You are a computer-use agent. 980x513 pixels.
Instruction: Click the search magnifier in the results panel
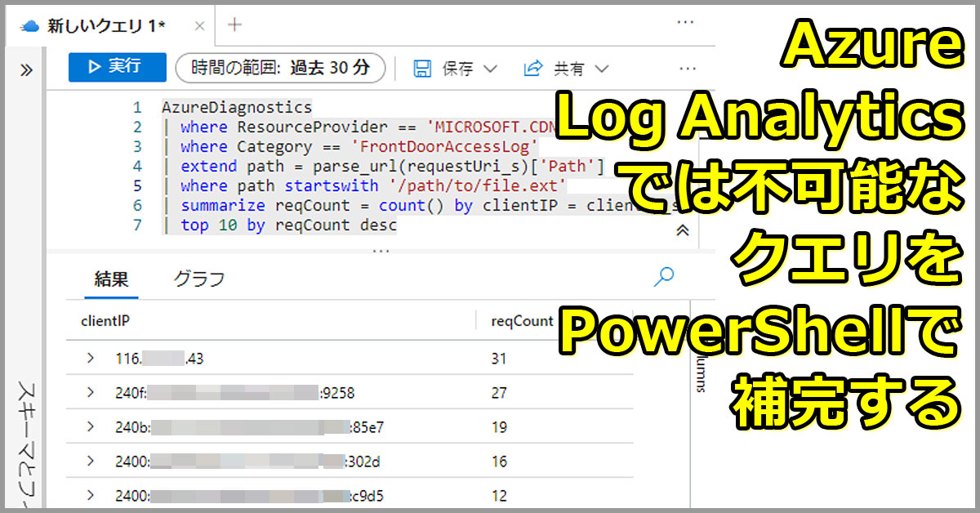pos(662,278)
